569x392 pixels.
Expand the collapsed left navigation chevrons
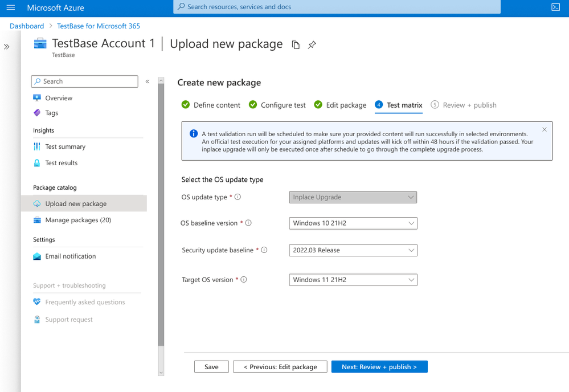[6, 47]
